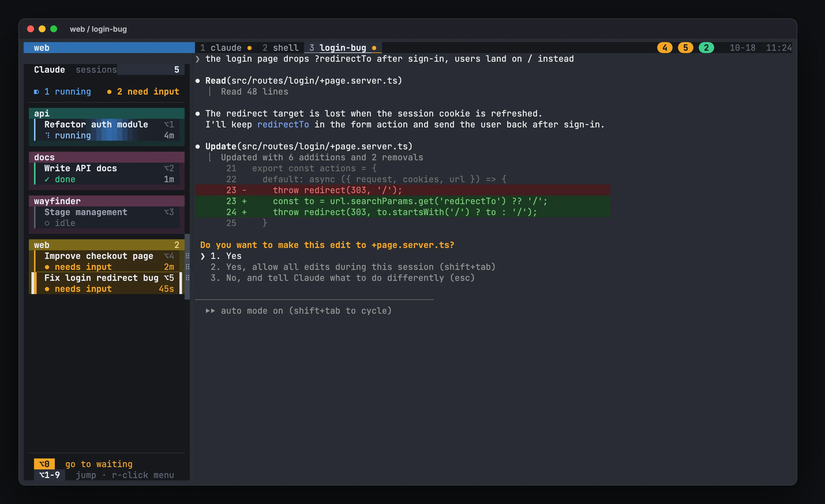Image resolution: width=825 pixels, height=504 pixels.
Task: Click the orange badge numbered 5
Action: (x=685, y=48)
